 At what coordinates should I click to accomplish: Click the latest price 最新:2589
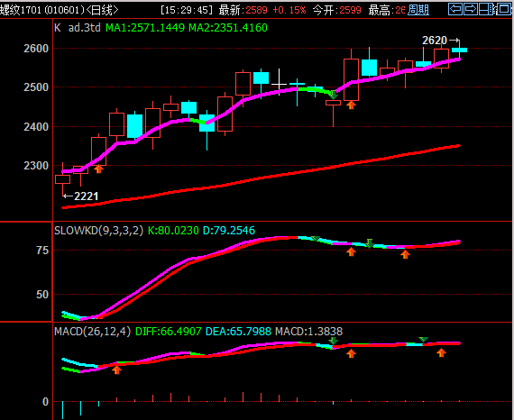[243, 10]
